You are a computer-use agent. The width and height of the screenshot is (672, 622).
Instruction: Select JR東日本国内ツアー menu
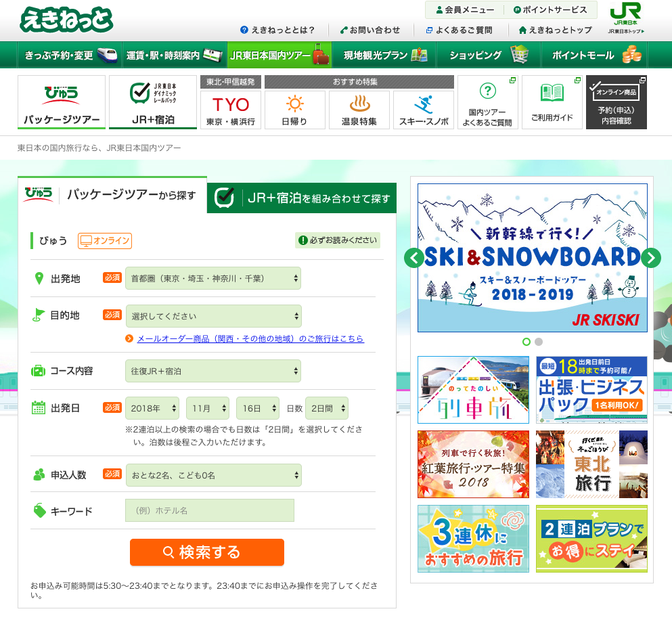[x=279, y=55]
